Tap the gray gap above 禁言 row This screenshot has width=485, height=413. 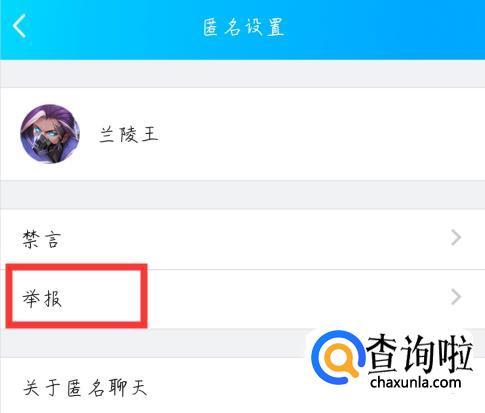(242, 195)
